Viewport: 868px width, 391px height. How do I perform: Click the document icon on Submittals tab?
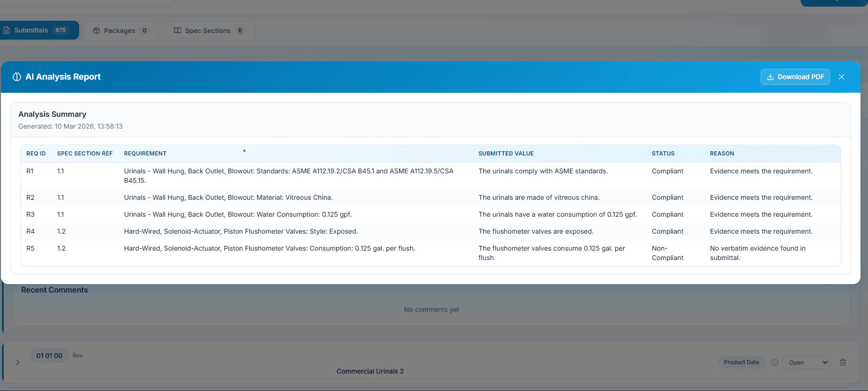click(x=7, y=30)
